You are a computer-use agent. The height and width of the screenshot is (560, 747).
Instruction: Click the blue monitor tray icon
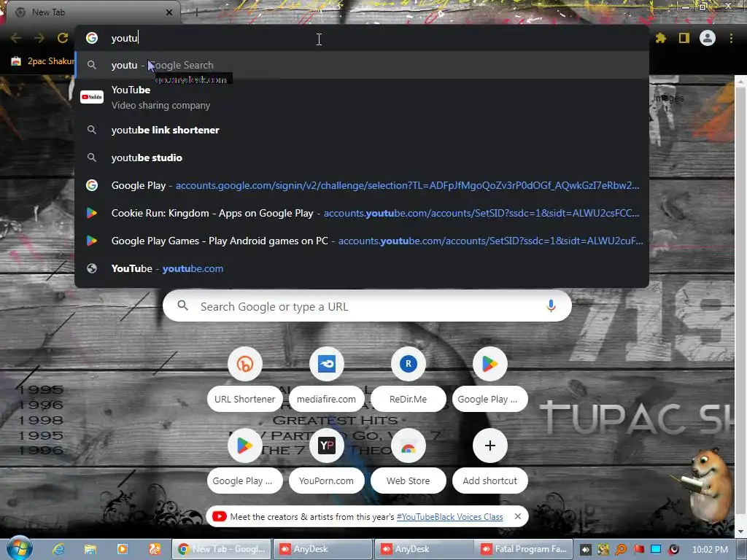(x=656, y=550)
